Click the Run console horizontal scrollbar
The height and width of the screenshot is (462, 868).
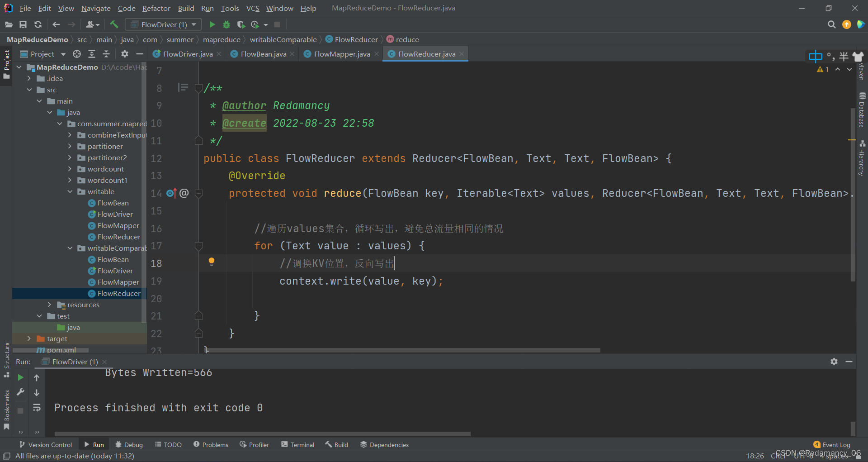[262, 433]
